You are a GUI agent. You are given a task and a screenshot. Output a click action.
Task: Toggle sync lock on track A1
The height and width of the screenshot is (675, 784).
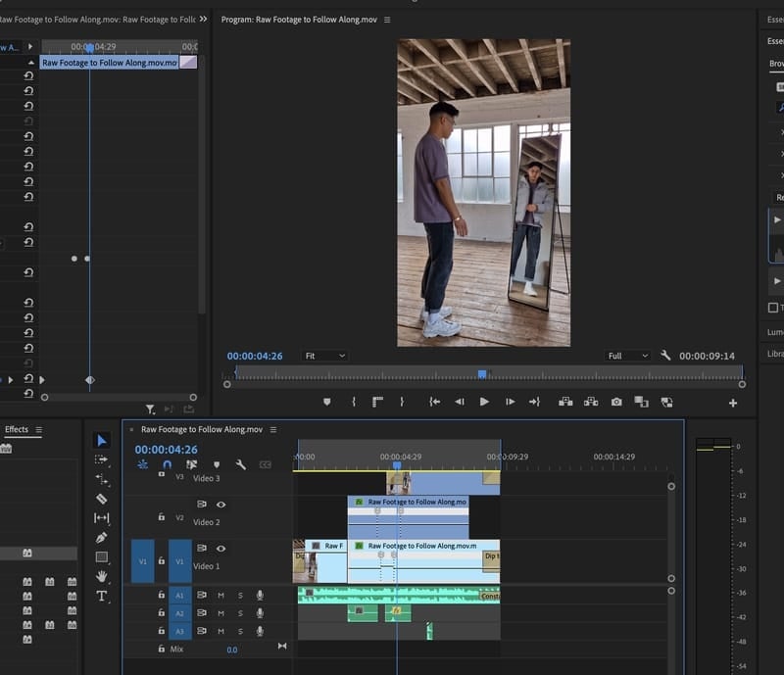202,595
